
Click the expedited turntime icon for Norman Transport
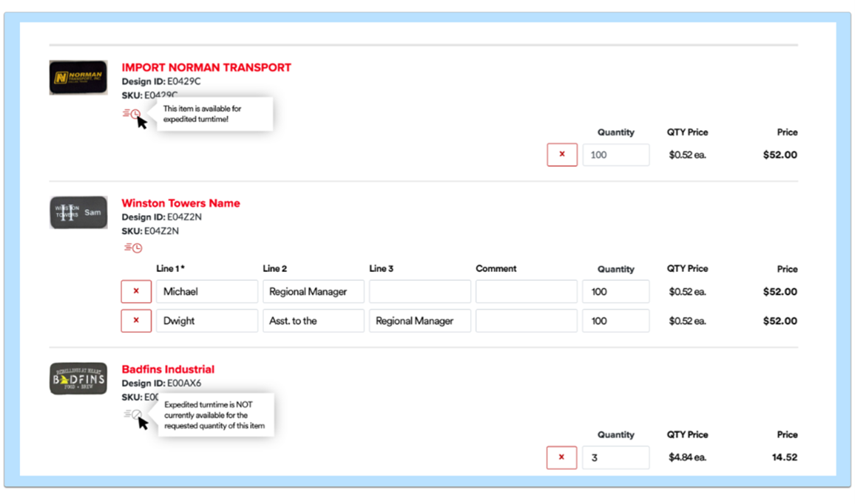131,113
